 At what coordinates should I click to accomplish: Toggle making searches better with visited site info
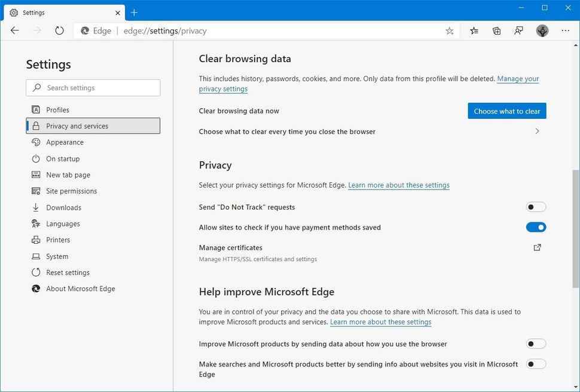tap(535, 363)
